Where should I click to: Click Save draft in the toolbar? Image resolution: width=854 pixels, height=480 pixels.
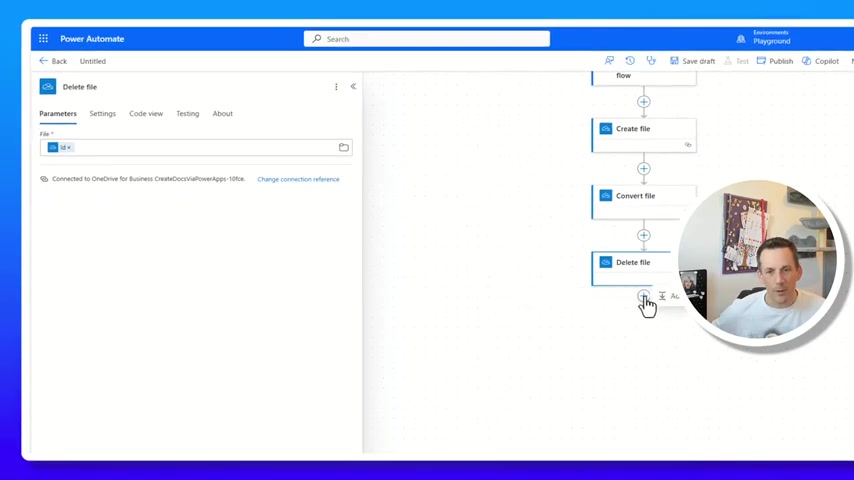click(x=692, y=61)
